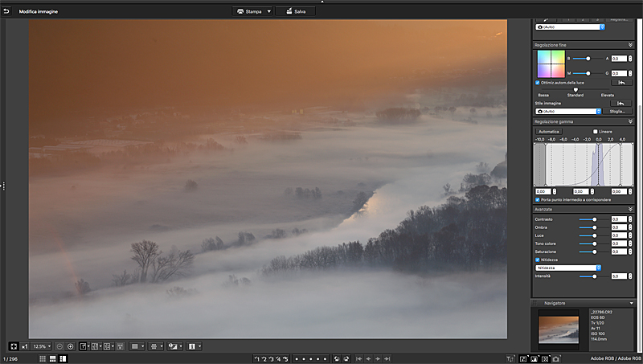
Task: Click the Salva button
Action: tap(295, 11)
